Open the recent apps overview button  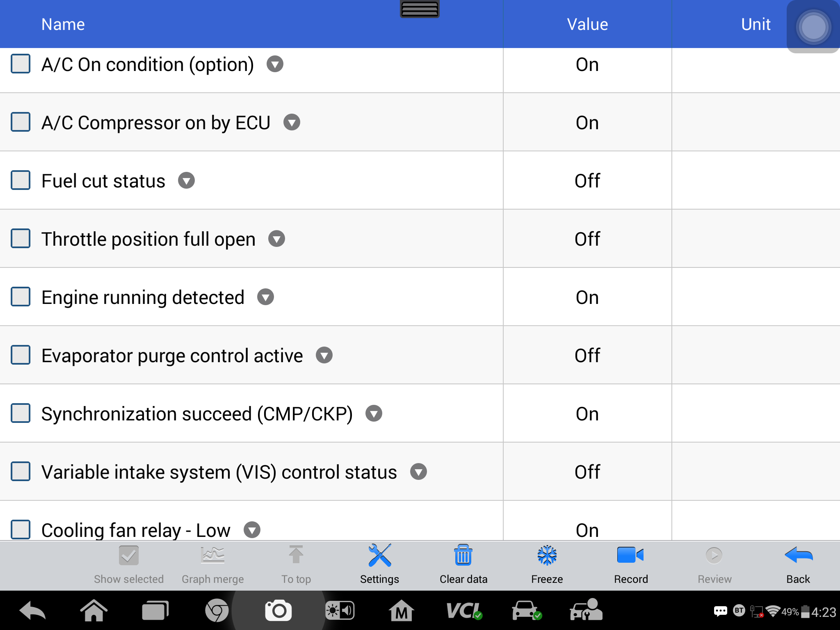(155, 611)
